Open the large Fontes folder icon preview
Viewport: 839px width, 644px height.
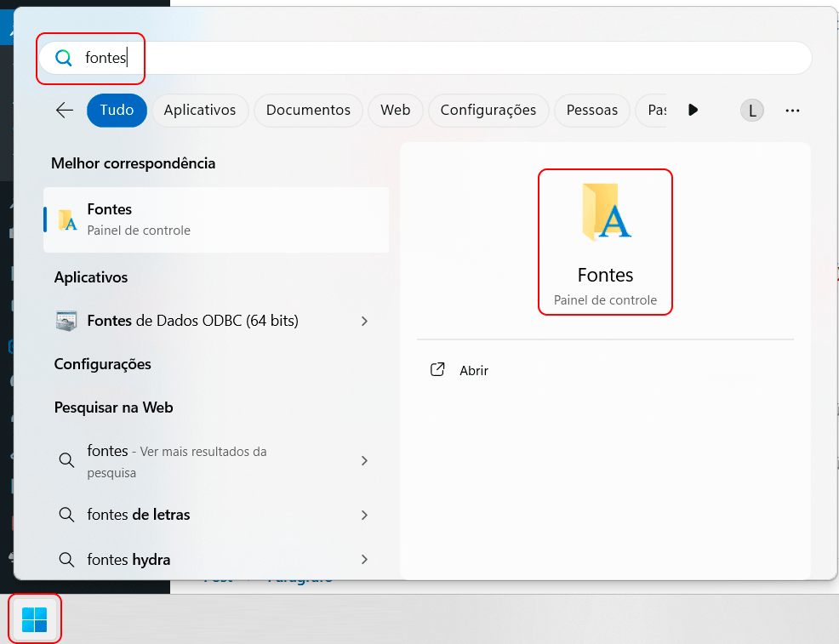coord(605,212)
